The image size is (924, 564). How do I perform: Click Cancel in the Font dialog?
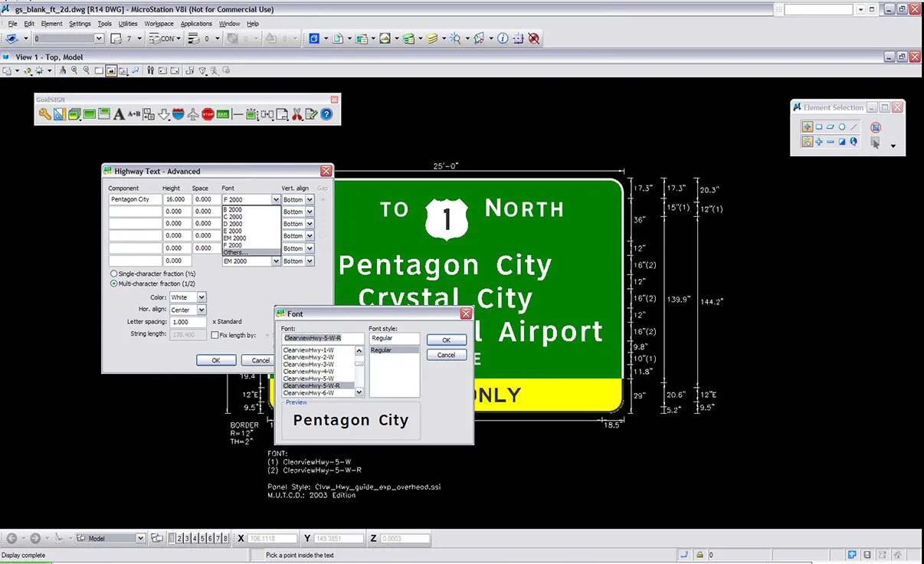pyautogui.click(x=447, y=355)
